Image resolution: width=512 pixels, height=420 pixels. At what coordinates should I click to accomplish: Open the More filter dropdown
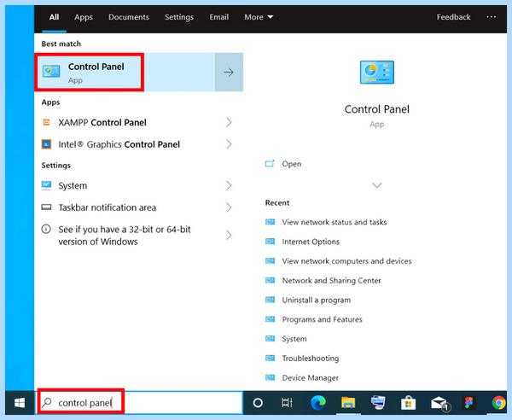pyautogui.click(x=259, y=17)
